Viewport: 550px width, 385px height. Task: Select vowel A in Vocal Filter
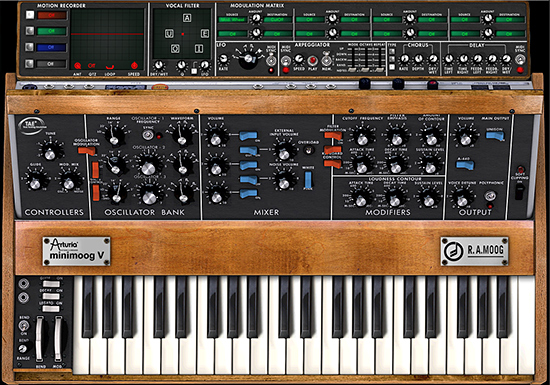tap(187, 18)
